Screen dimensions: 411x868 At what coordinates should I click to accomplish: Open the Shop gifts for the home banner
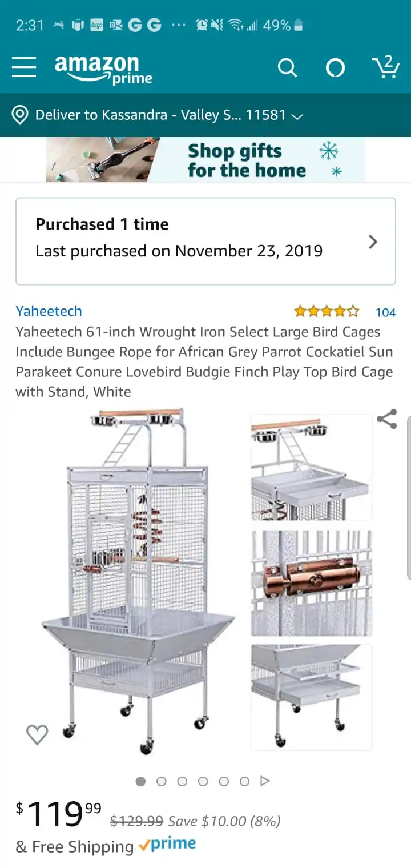(x=205, y=160)
